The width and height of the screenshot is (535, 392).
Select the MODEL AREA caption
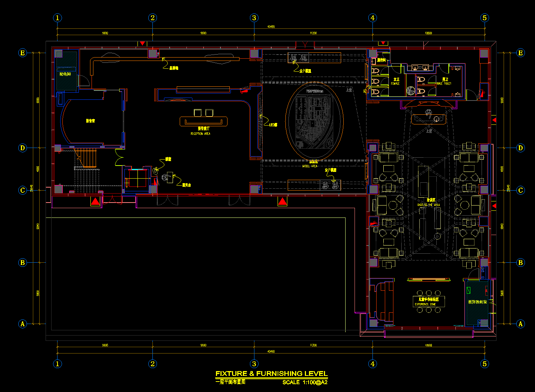click(310, 166)
